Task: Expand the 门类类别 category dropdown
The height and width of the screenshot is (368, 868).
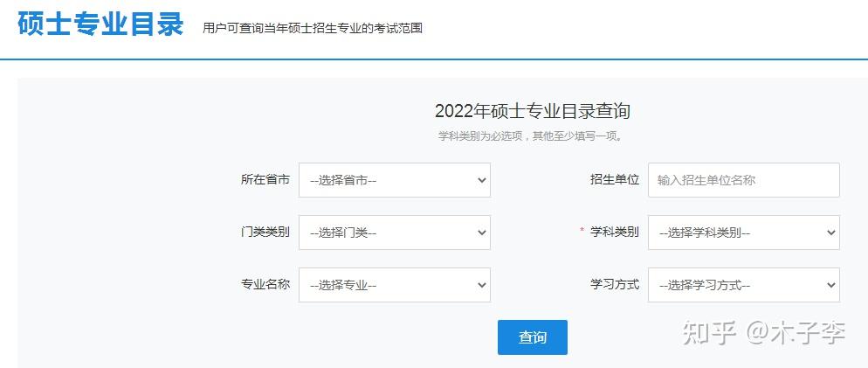Action: pos(394,233)
